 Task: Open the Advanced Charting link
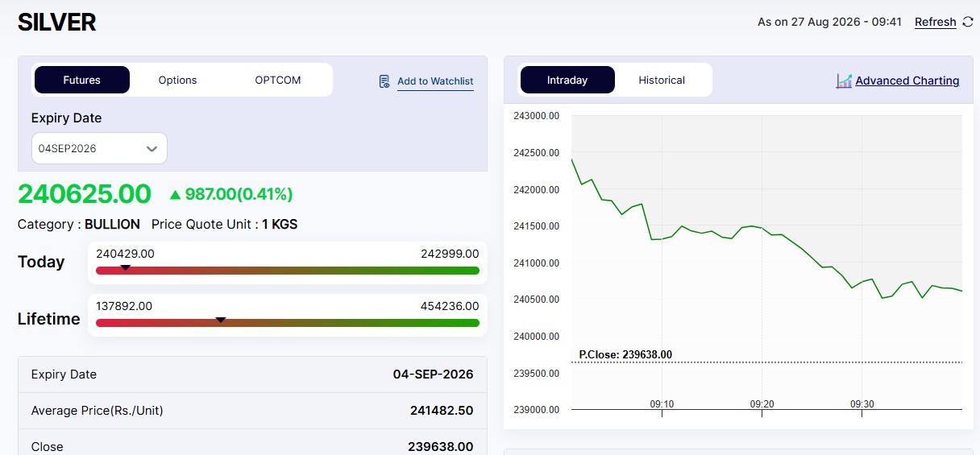pos(907,81)
